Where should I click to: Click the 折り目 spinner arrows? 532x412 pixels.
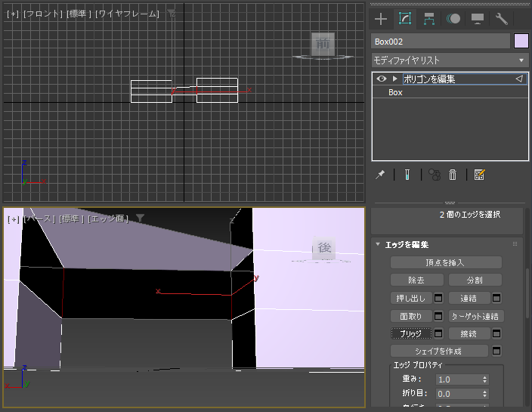pyautogui.click(x=485, y=394)
